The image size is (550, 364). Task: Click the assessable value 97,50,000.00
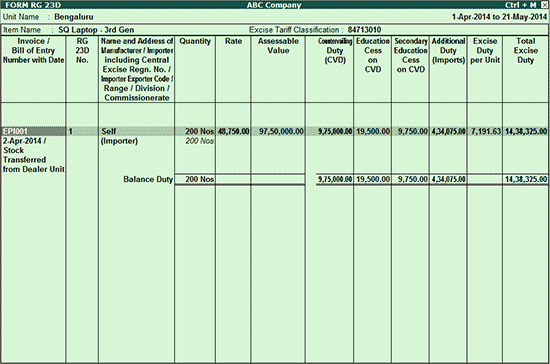click(281, 131)
